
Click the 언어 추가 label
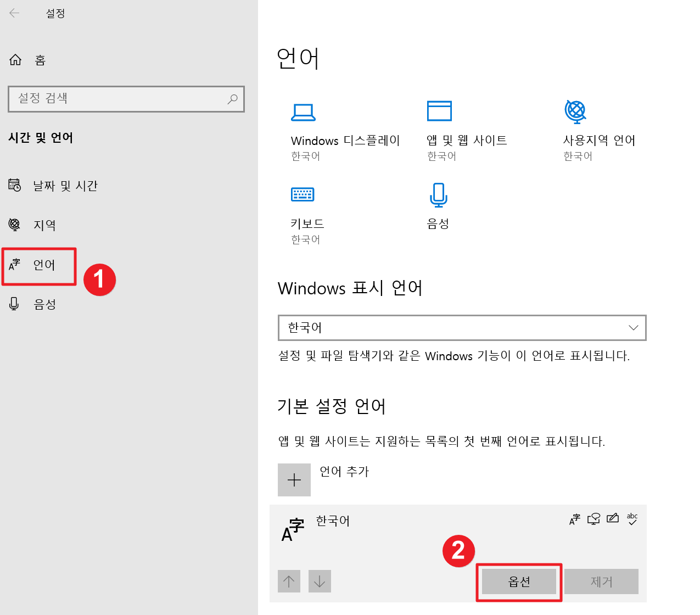point(344,472)
